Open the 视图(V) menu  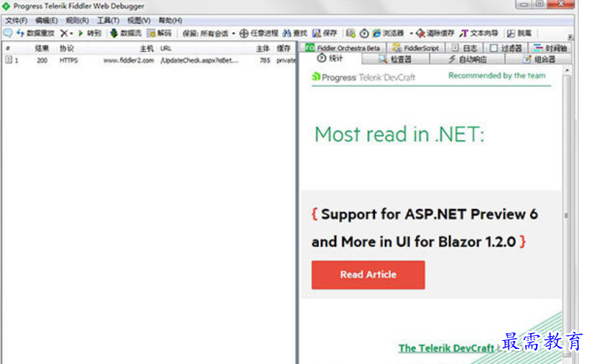(139, 20)
